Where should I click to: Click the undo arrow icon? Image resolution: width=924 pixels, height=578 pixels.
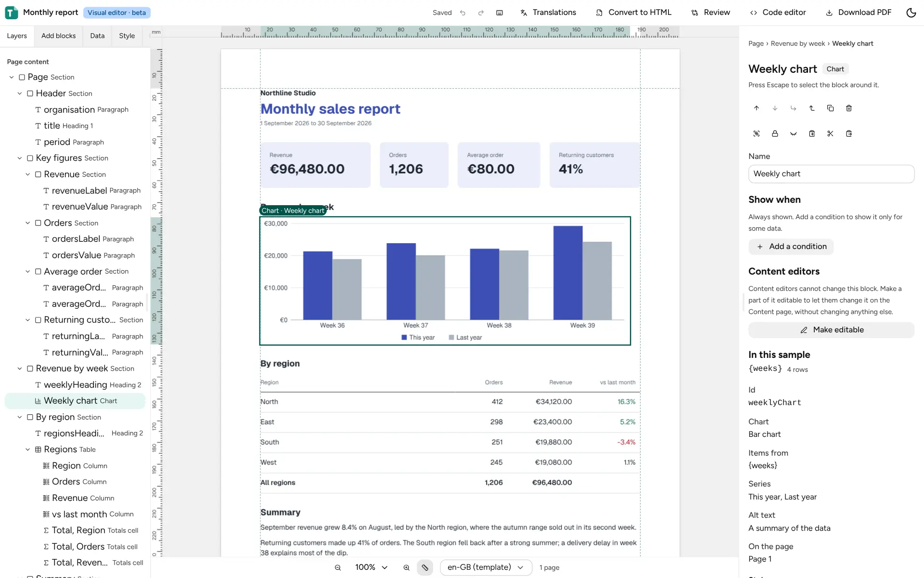462,13
